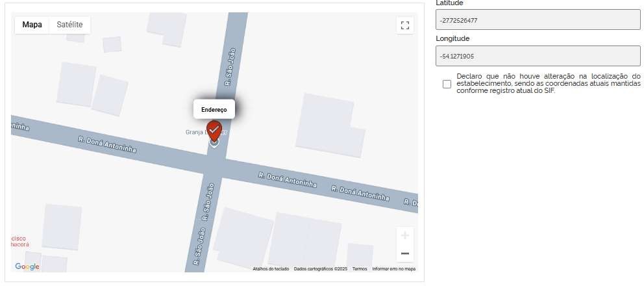Image resolution: width=644 pixels, height=286 pixels.
Task: Toggle fullscreen view of the map
Action: 405,25
